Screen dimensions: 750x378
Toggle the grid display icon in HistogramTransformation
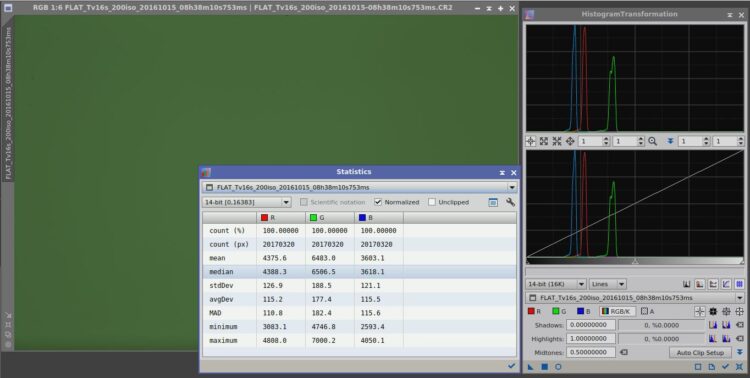click(739, 284)
